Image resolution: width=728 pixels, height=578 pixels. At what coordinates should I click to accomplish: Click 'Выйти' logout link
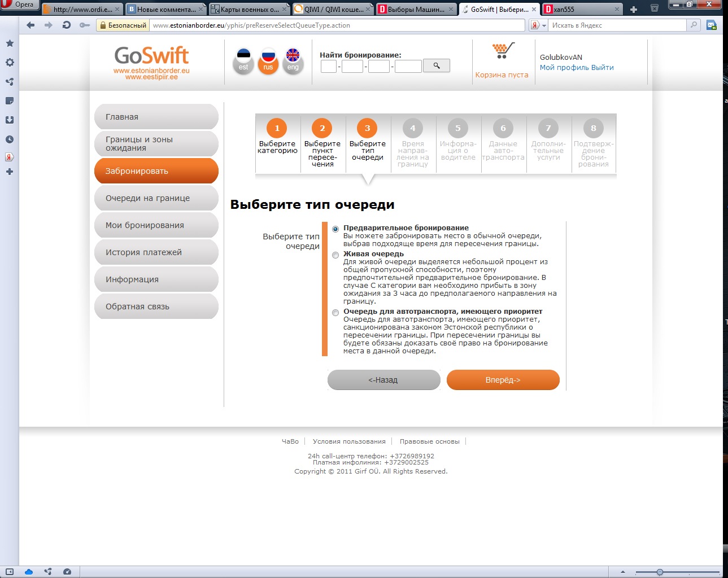603,67
